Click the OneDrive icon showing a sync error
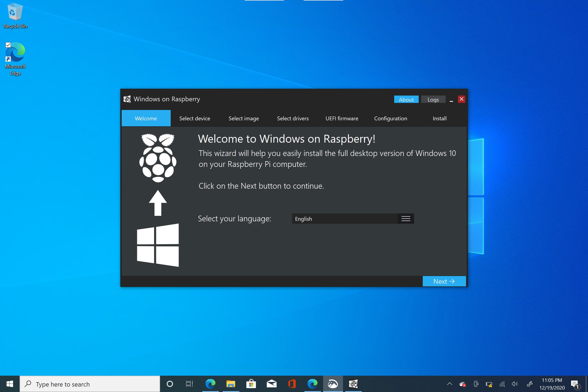588x392 pixels. [463, 384]
